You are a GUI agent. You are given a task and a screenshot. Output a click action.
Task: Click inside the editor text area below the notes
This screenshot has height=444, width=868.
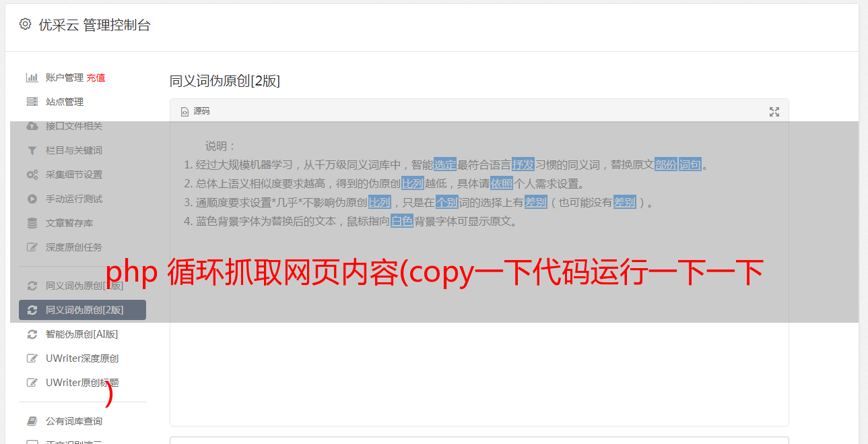click(479, 323)
